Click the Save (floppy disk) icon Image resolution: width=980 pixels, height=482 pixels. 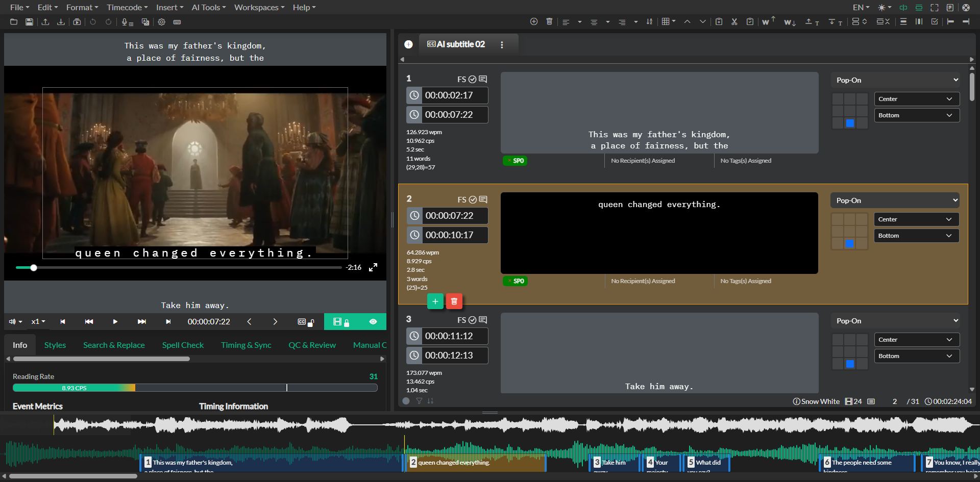click(x=30, y=22)
